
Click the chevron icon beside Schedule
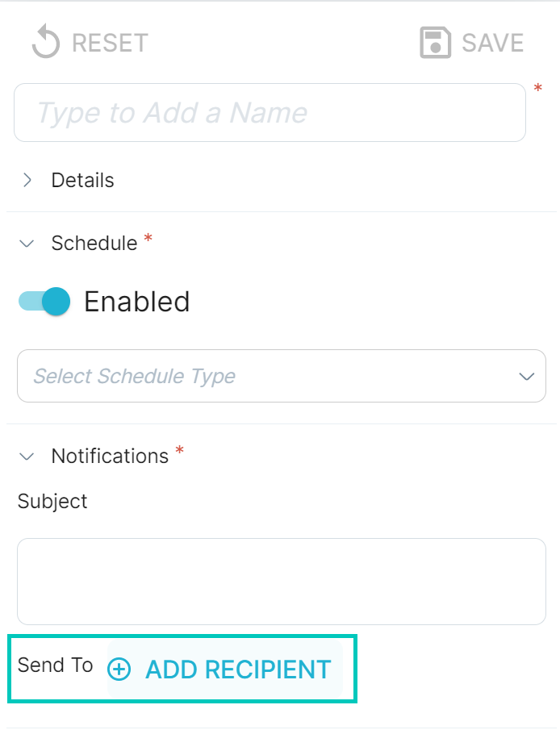(27, 244)
